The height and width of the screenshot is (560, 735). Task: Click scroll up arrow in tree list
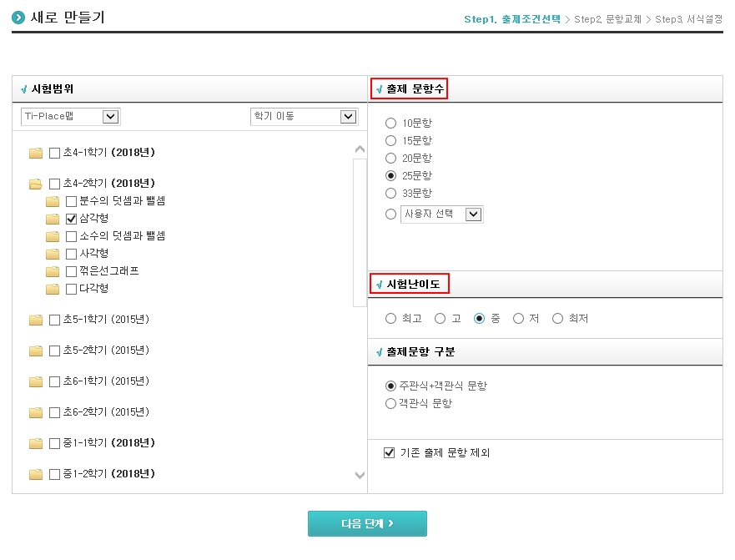coord(360,149)
